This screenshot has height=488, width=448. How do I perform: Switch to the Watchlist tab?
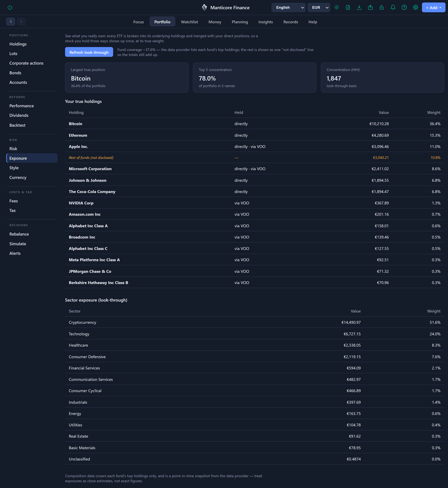[x=189, y=22]
